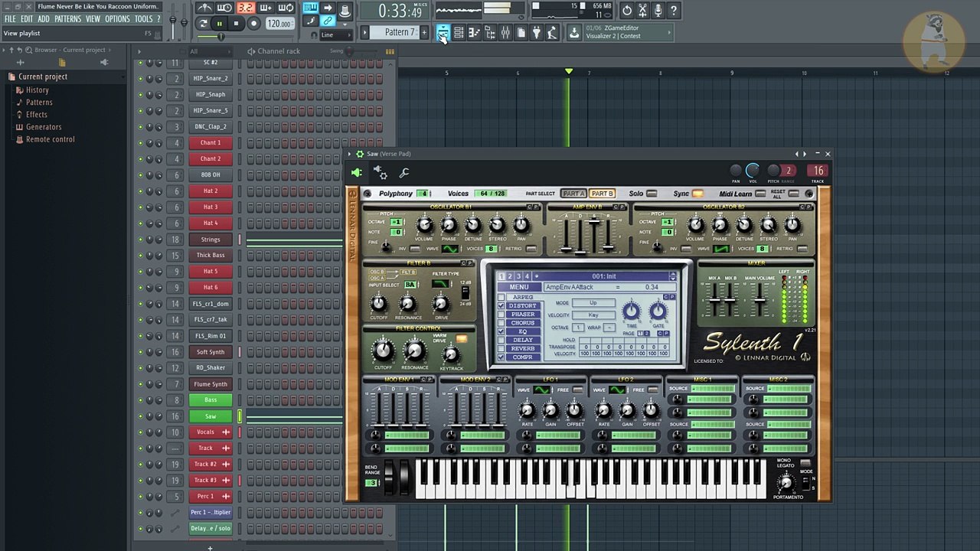Open Saw window title menu arrow
The image size is (980, 551).
[x=351, y=154]
